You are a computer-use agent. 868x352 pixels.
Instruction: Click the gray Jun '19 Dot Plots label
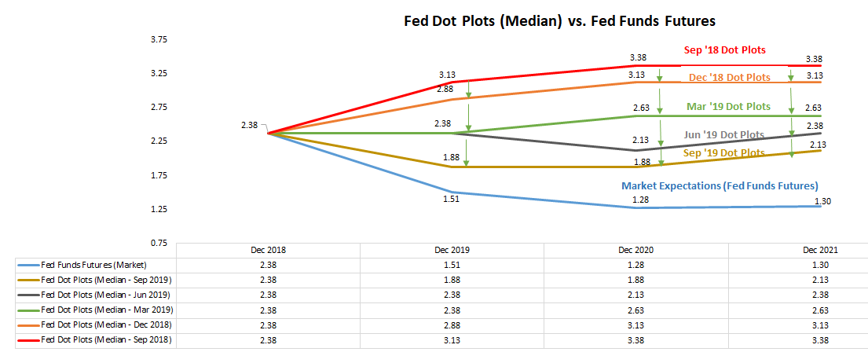click(723, 135)
